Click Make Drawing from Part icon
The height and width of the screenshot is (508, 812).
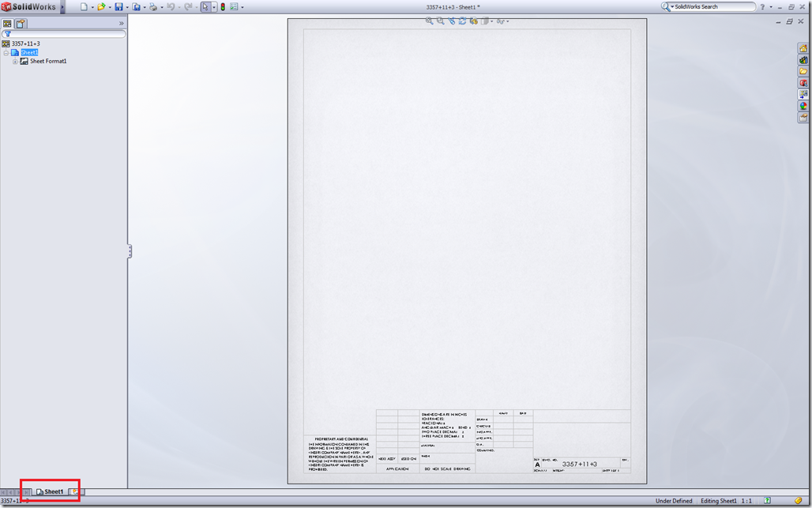(x=136, y=7)
